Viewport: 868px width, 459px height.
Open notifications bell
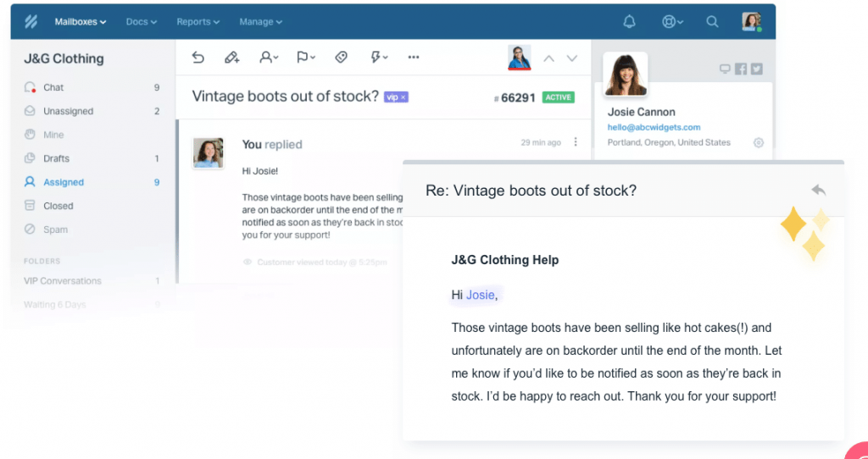(630, 21)
